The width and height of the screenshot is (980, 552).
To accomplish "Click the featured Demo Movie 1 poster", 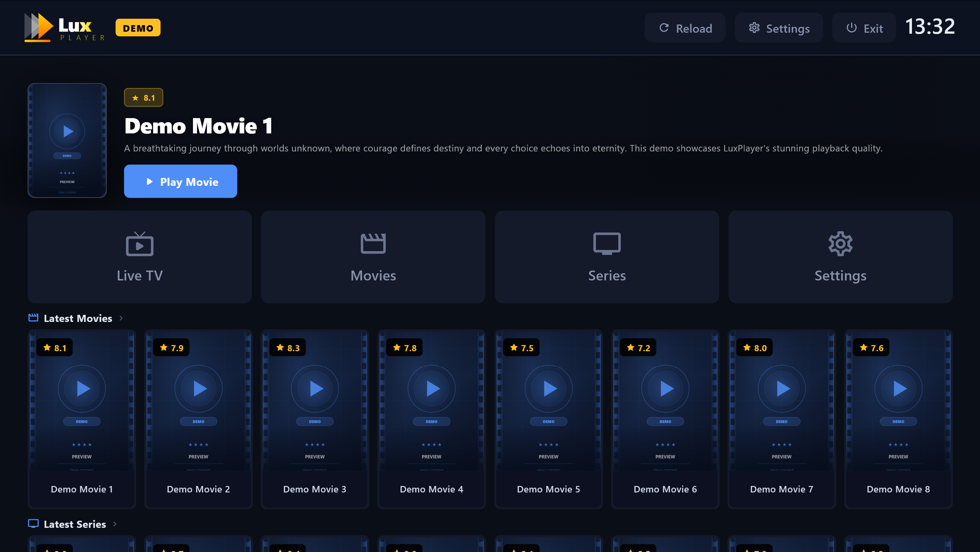I will (x=67, y=140).
